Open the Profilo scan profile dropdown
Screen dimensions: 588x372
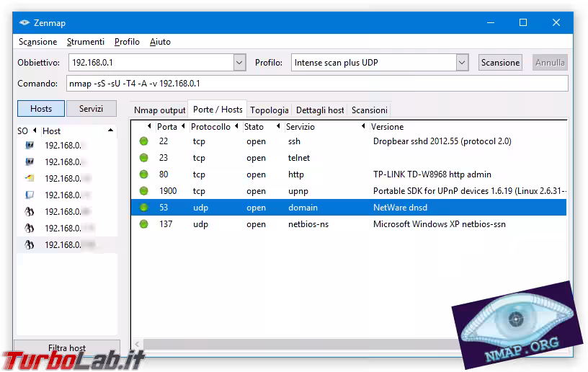pos(463,63)
